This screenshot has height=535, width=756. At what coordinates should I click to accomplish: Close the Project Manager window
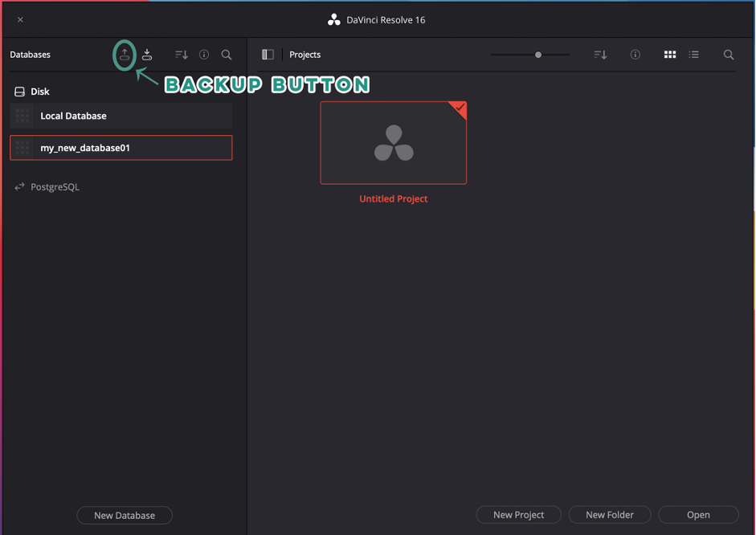click(20, 20)
